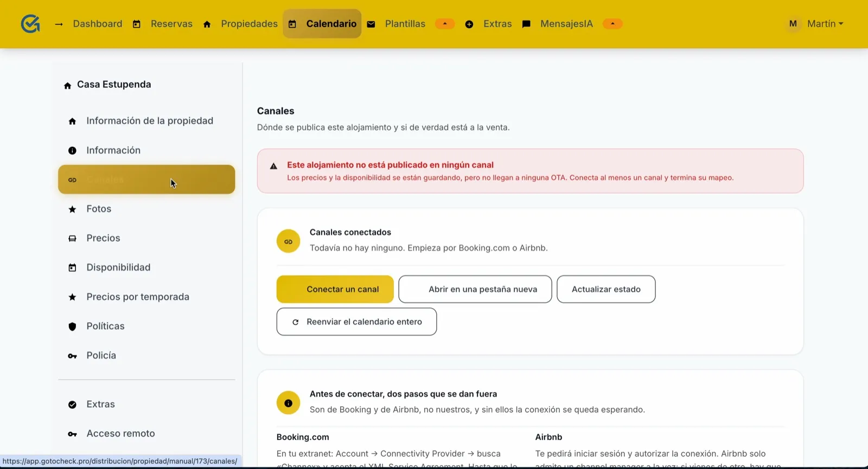Click the plus circle icon next to Extras
This screenshot has height=469, width=868.
pos(469,24)
